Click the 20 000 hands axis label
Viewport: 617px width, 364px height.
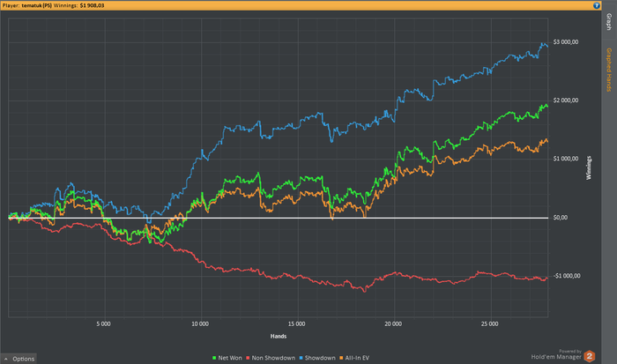coord(393,323)
